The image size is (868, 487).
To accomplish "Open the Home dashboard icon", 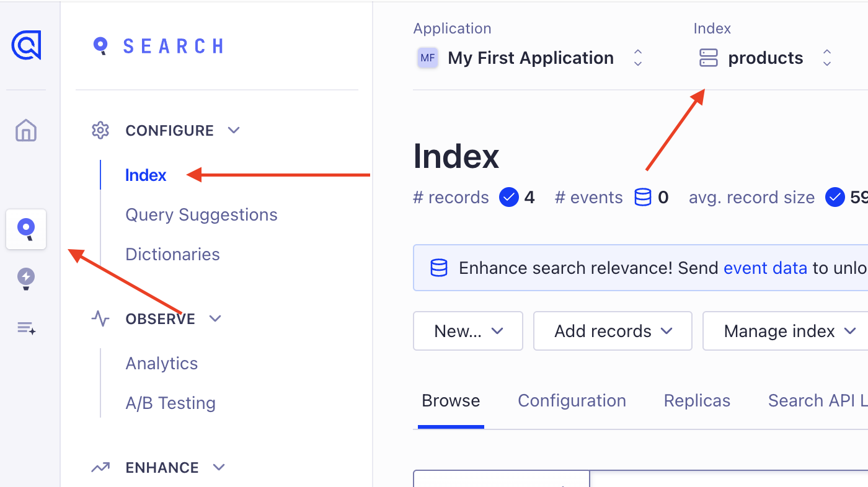I will 25,130.
